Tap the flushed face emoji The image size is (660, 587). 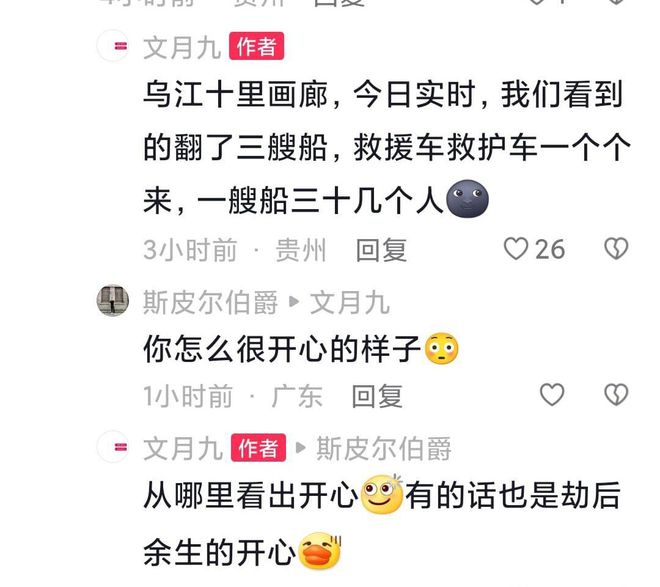[442, 349]
